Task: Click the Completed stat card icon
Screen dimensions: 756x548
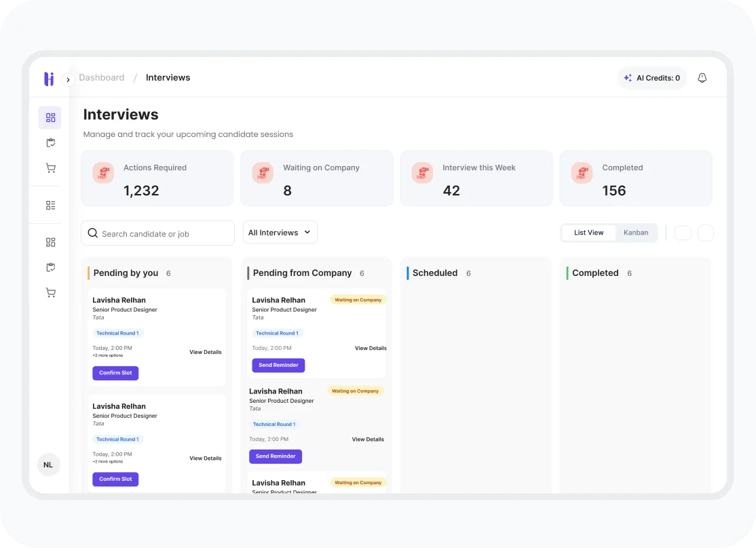Action: pyautogui.click(x=582, y=173)
